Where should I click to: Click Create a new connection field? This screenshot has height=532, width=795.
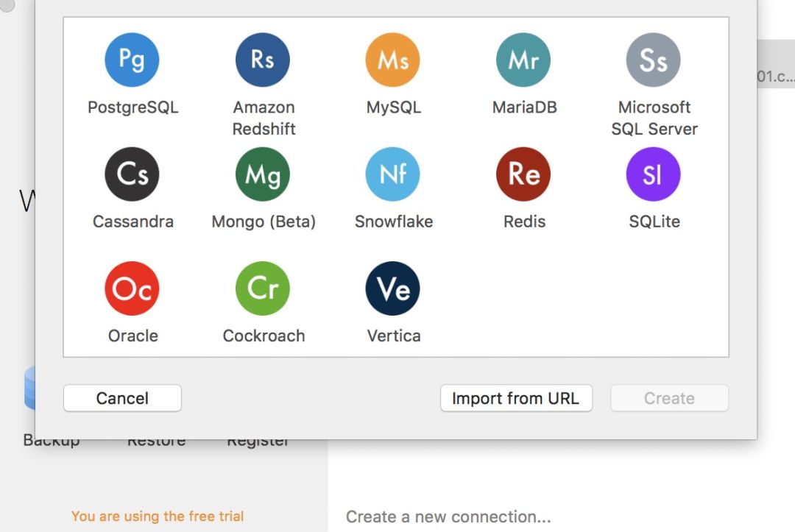point(448,517)
